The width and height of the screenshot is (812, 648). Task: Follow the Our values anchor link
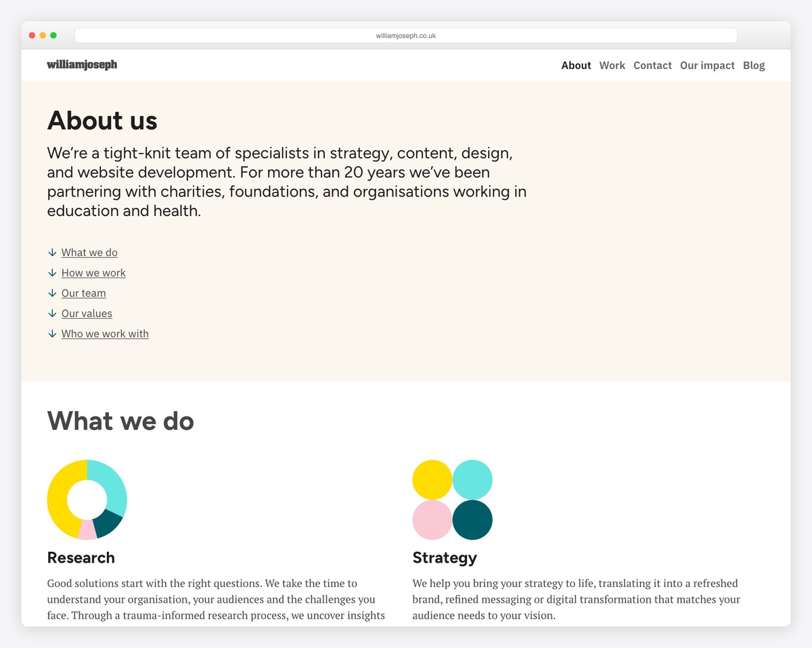87,314
